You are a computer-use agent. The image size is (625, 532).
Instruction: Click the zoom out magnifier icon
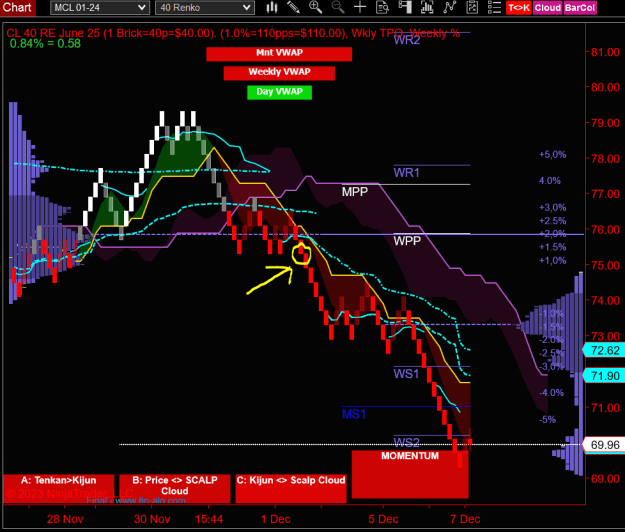tap(338, 7)
